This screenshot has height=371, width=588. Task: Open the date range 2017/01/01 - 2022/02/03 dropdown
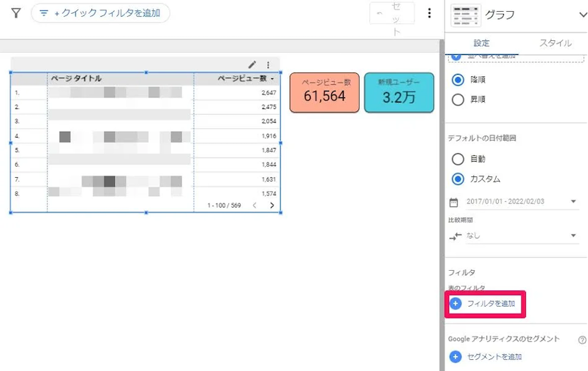(515, 202)
